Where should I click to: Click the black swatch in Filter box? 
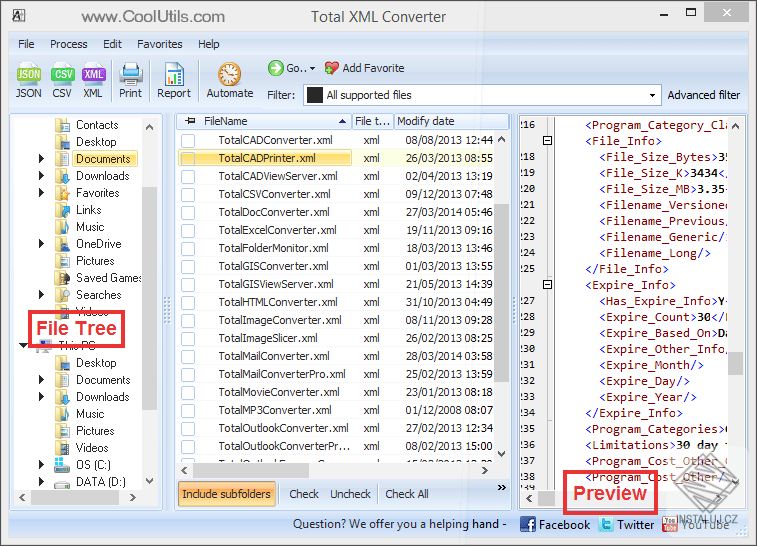[315, 95]
